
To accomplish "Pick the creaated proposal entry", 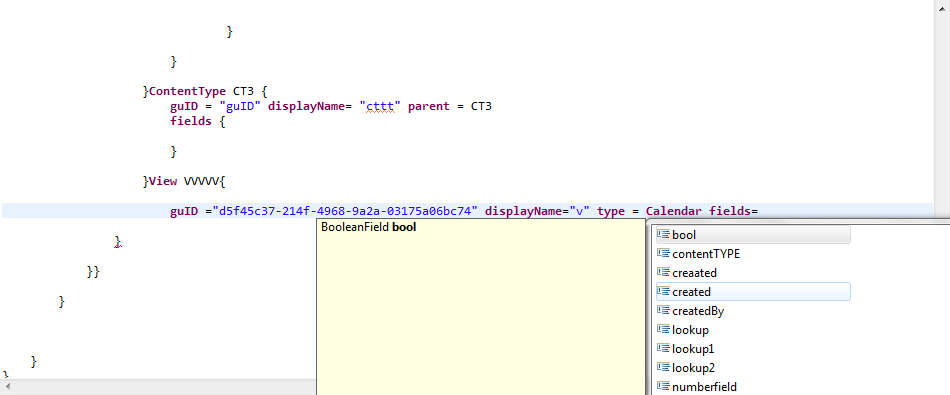I will click(753, 273).
